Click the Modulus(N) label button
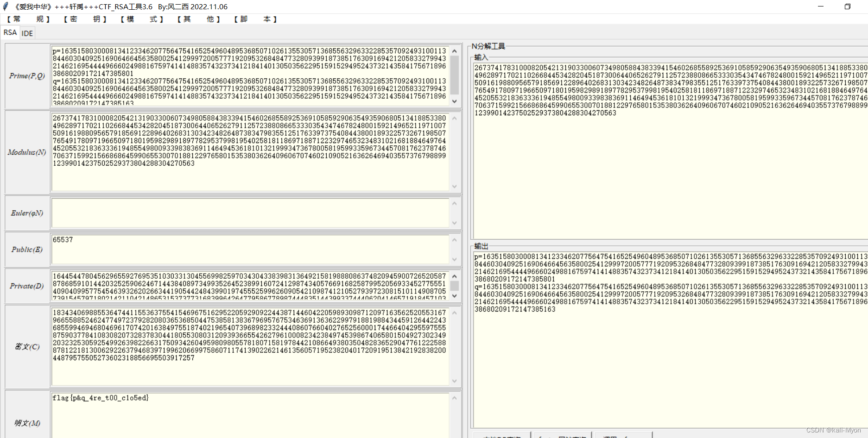This screenshot has height=438, width=868. coord(27,152)
